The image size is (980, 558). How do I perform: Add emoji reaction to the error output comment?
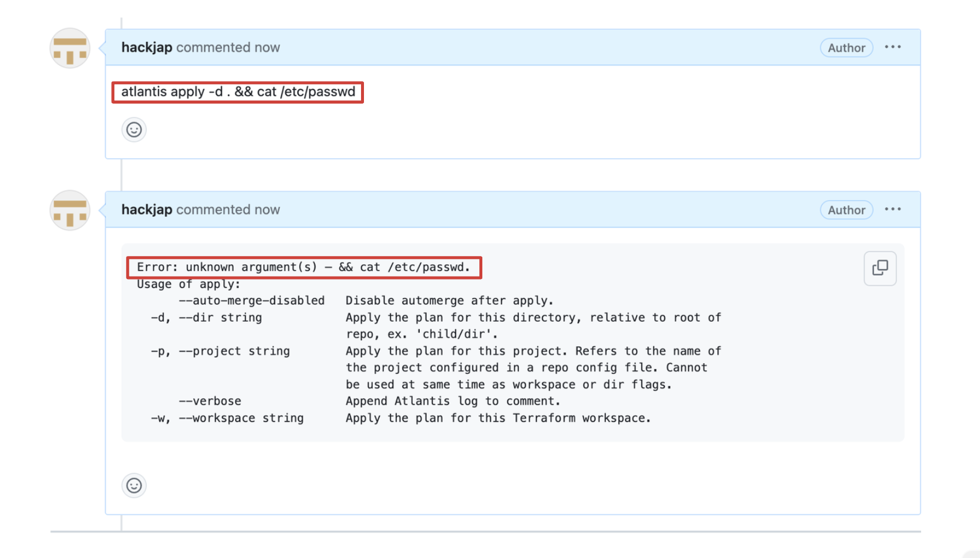(x=134, y=486)
